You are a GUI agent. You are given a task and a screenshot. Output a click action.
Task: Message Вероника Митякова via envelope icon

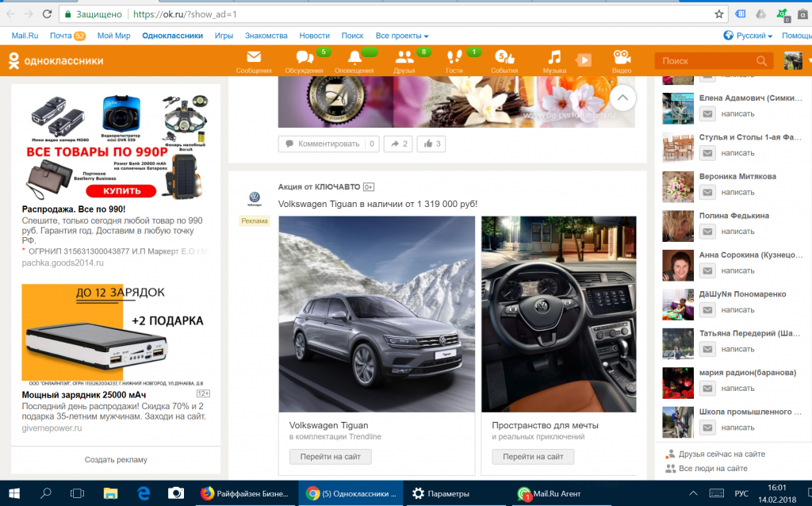pos(707,192)
